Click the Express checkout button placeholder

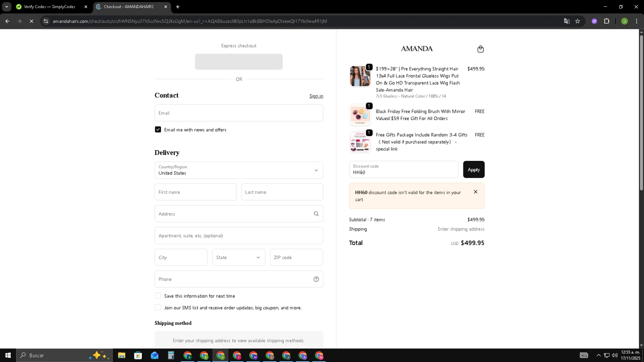[239, 62]
